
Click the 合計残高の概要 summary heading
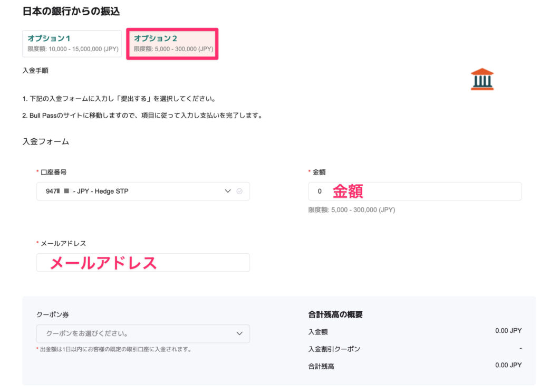[335, 314]
